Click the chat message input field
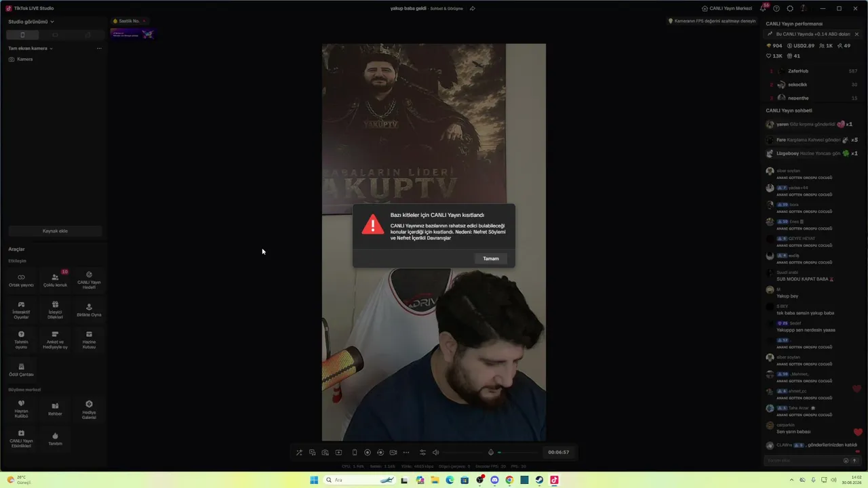868x488 pixels. 804,460
